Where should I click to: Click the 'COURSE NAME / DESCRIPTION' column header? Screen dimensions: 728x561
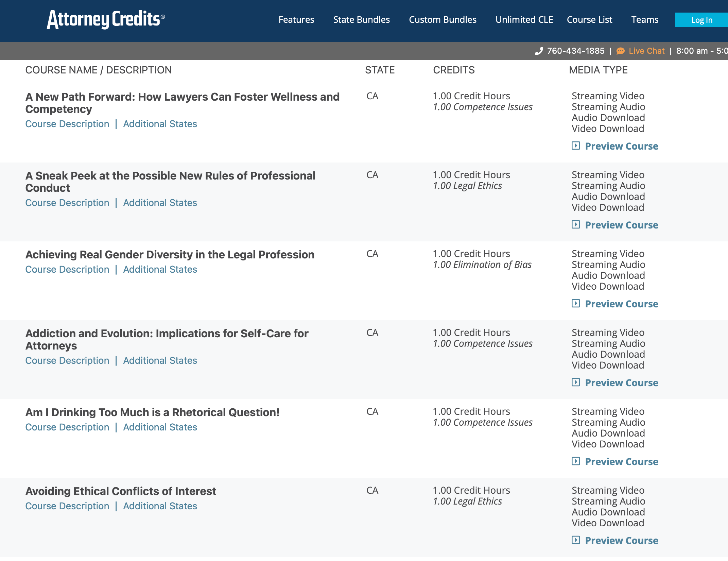pyautogui.click(x=99, y=70)
